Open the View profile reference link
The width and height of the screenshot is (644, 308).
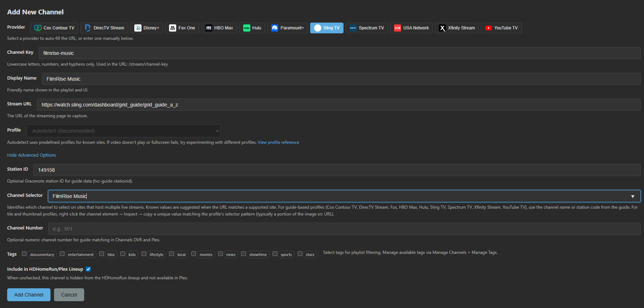click(278, 142)
